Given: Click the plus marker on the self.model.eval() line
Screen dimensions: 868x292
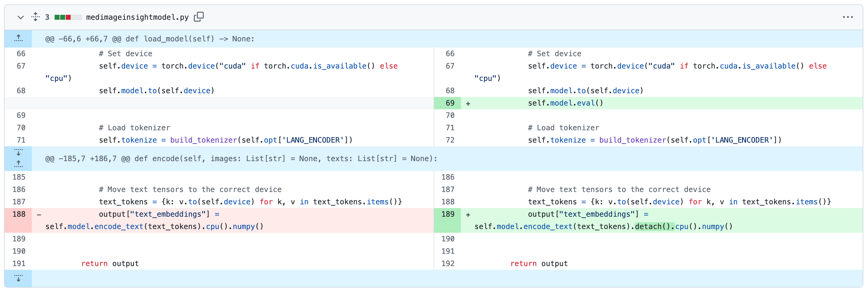Looking at the screenshot, I should [x=468, y=104].
